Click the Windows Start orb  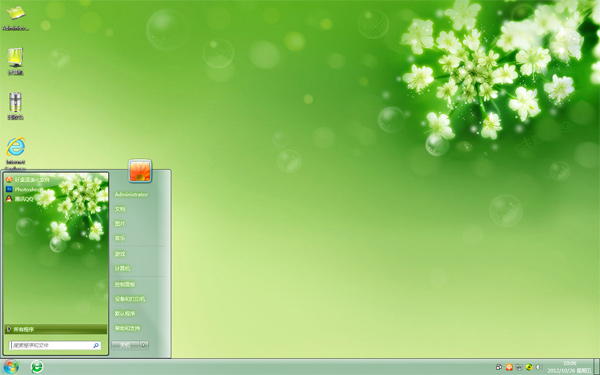[x=11, y=367]
